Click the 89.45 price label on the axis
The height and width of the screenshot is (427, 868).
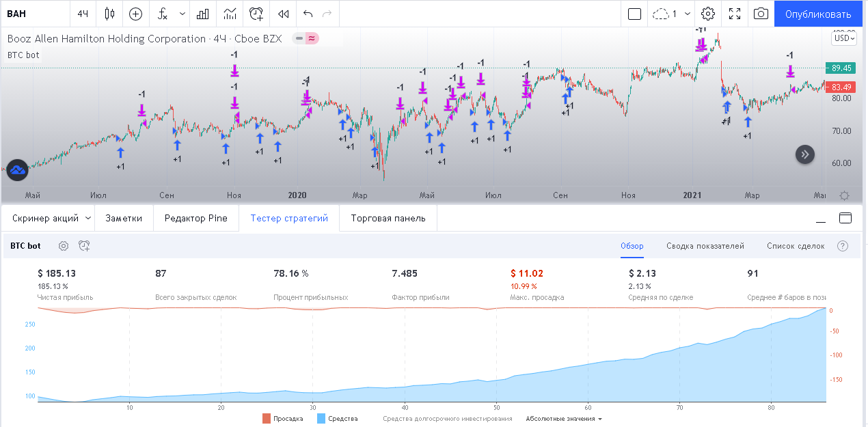tap(842, 68)
